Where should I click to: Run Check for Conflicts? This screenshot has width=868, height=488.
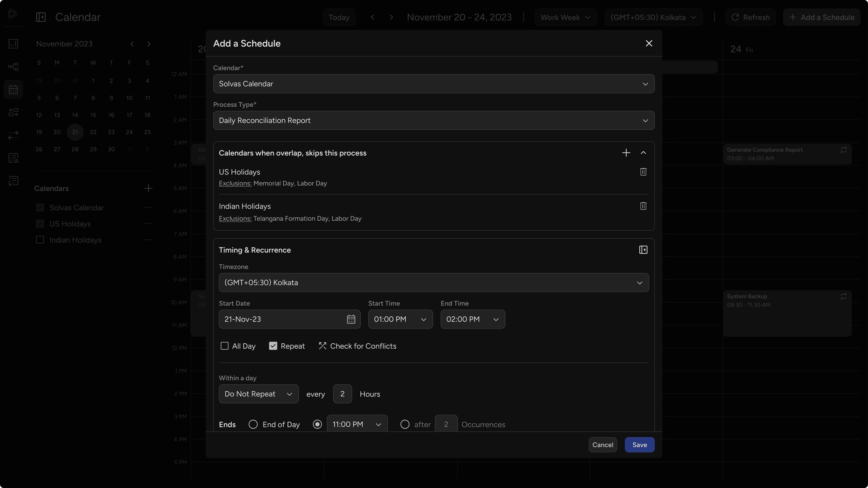(357, 346)
